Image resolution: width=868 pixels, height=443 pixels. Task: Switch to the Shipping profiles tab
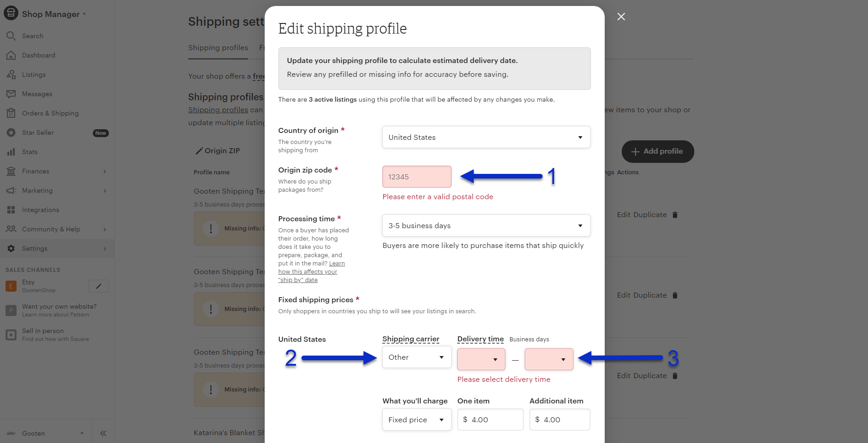[218, 47]
